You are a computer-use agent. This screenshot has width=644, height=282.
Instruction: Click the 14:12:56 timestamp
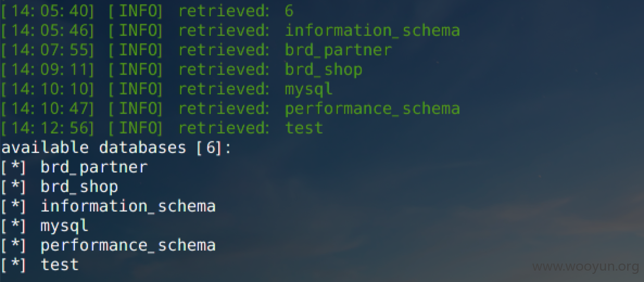click(47, 128)
